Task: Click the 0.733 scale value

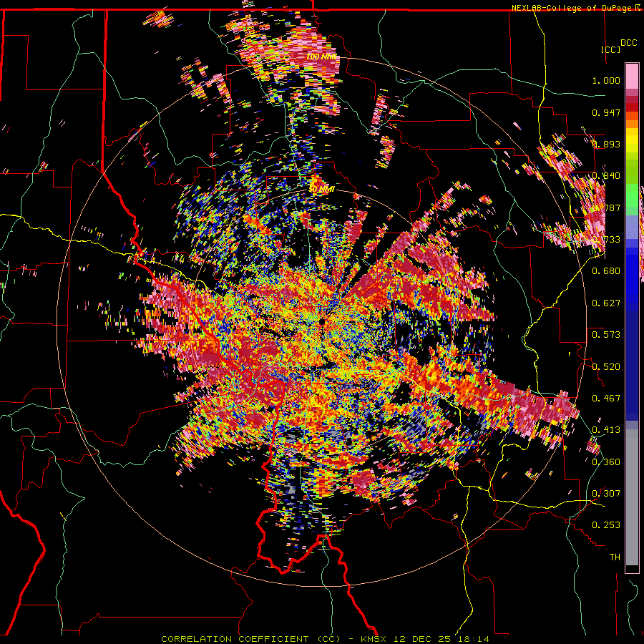Action: [606, 240]
